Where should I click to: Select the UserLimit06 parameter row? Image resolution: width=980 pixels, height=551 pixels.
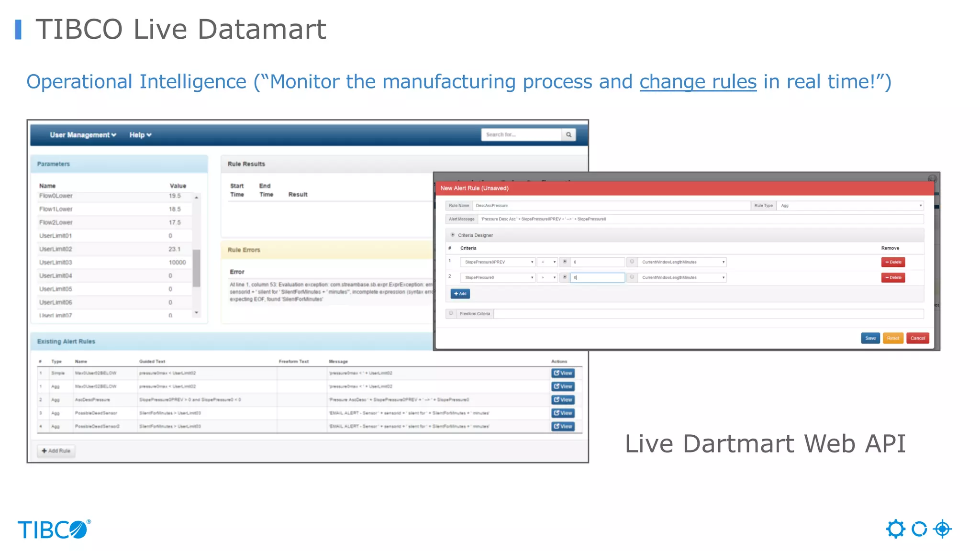115,303
